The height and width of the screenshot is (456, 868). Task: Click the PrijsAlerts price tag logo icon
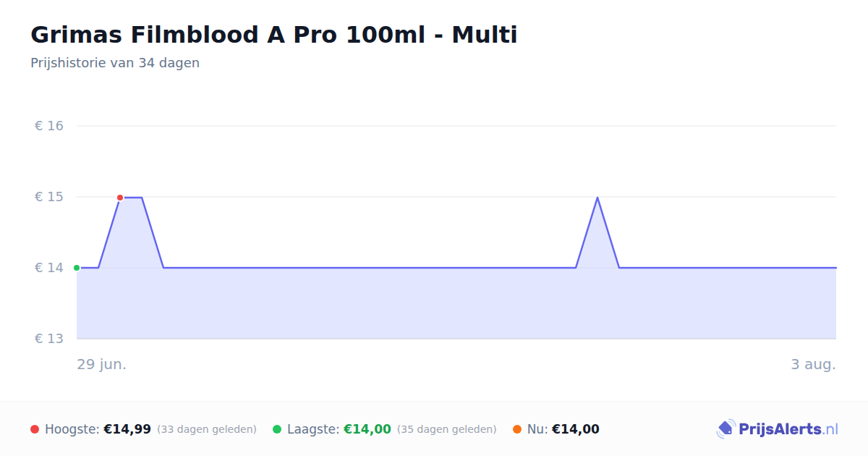point(726,429)
